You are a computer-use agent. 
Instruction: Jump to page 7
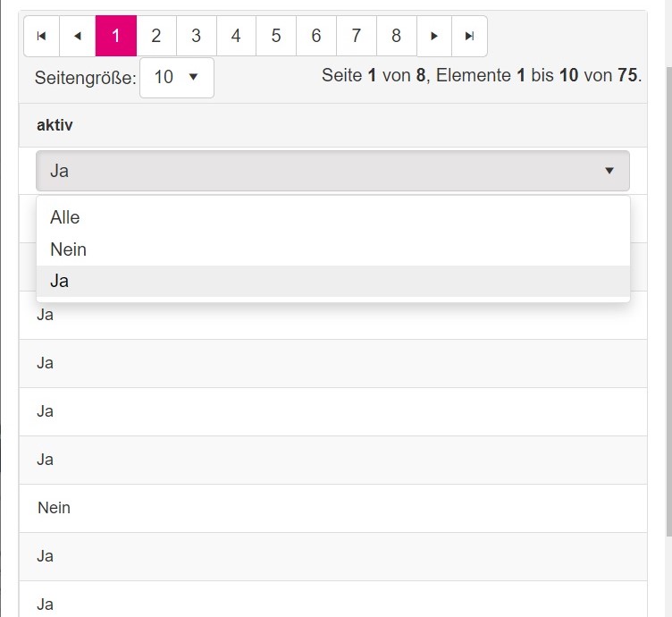pos(357,36)
